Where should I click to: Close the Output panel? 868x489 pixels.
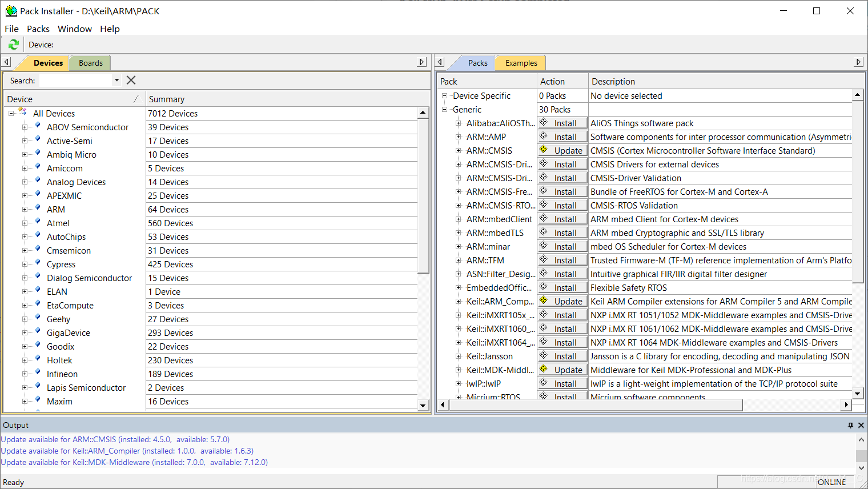[861, 425]
